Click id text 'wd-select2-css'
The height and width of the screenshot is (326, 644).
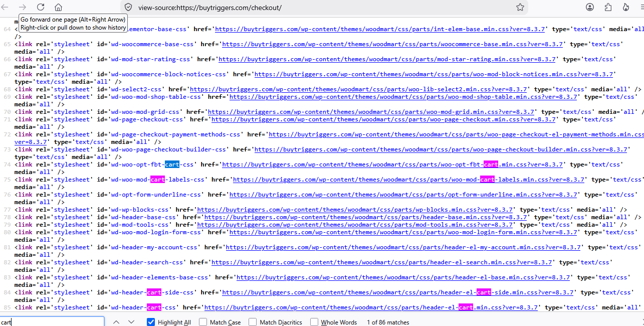(136, 89)
